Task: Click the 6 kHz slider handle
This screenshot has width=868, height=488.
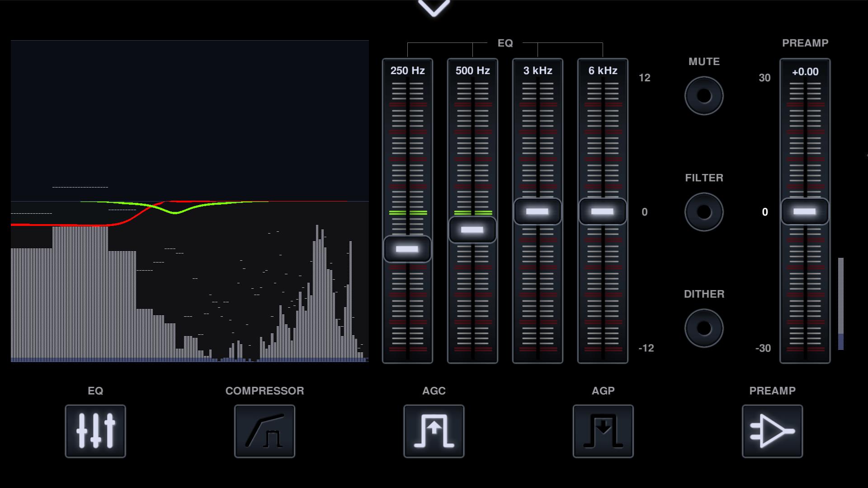Action: coord(603,211)
